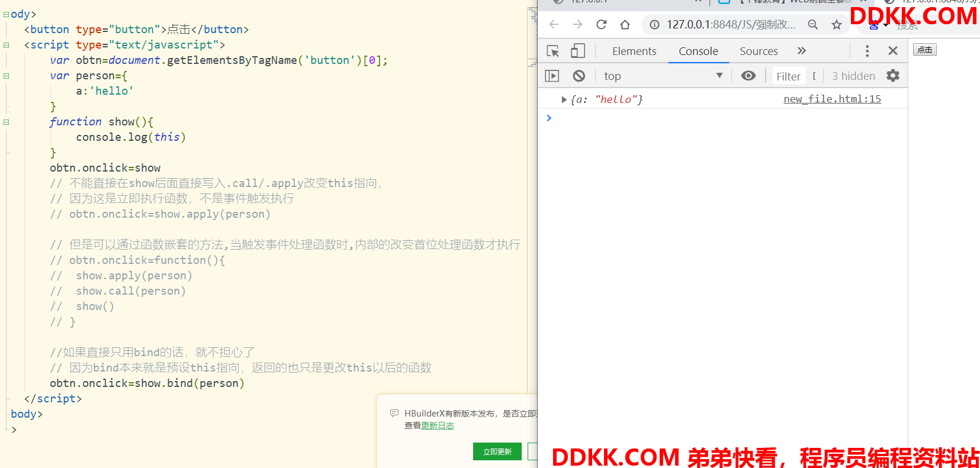Open the DevTools customize menu
This screenshot has height=468, width=980.
867,51
